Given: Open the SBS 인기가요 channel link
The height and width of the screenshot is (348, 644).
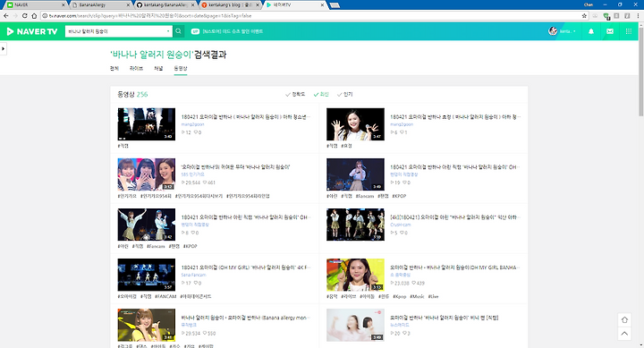Looking at the screenshot, I should (192, 174).
